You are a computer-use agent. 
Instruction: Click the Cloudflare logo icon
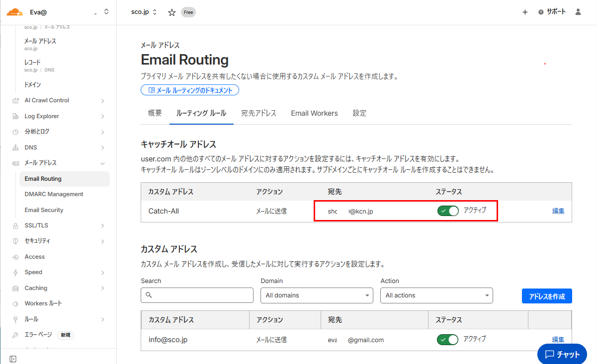14,12
